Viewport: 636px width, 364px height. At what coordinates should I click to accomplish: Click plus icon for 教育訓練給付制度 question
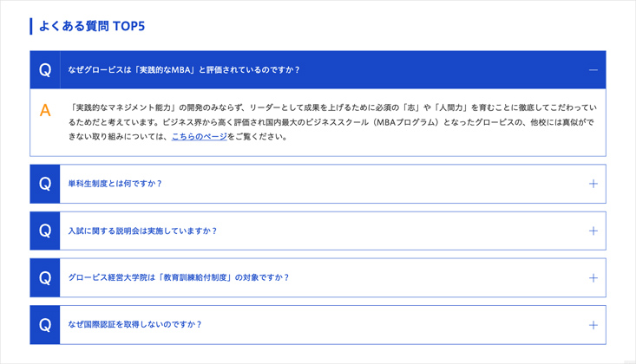[x=593, y=277]
